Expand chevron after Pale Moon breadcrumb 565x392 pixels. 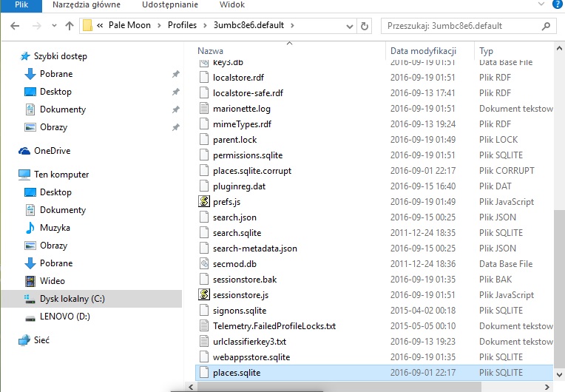(x=159, y=26)
